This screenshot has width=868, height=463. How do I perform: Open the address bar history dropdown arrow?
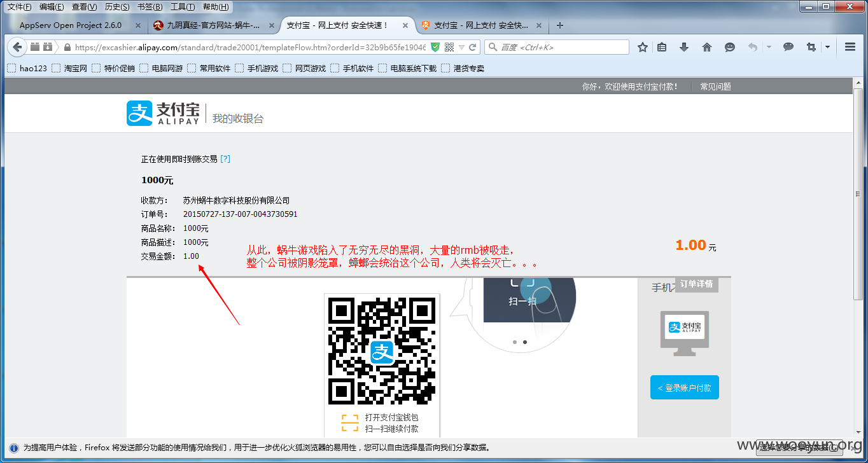[461, 47]
